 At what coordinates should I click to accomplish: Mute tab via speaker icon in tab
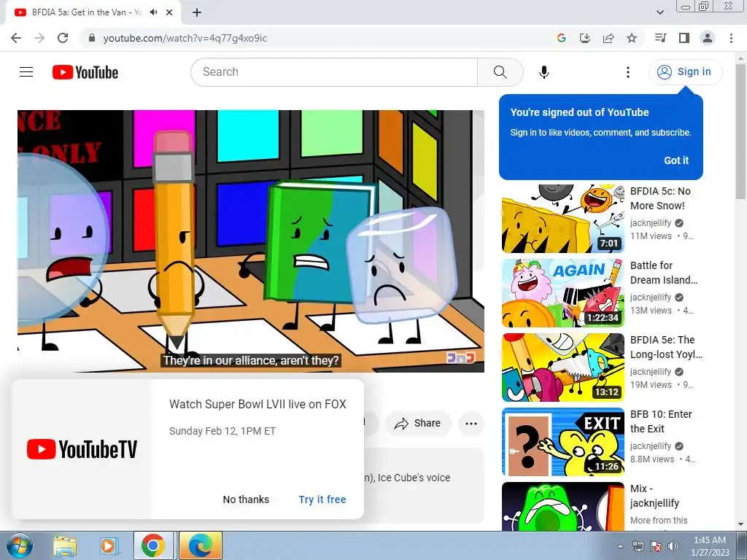tap(153, 12)
